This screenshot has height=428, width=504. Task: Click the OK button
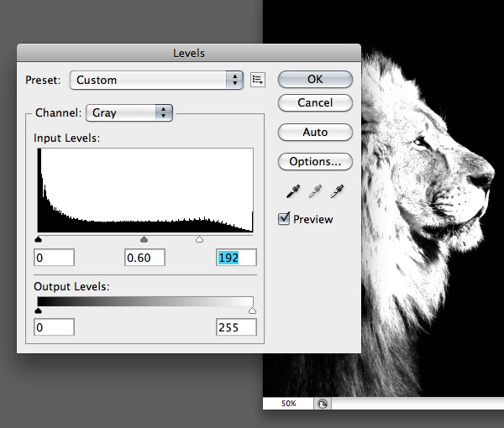point(315,80)
